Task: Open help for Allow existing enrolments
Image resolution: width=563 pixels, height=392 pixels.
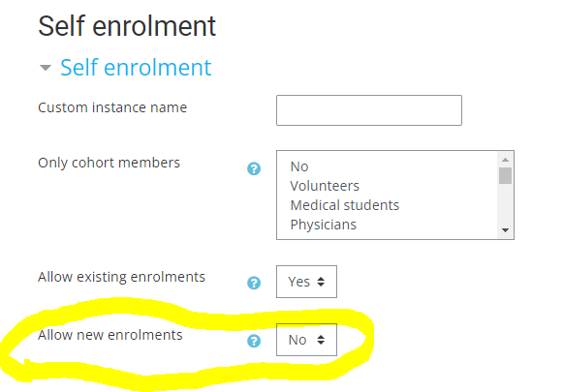Action: 254,283
